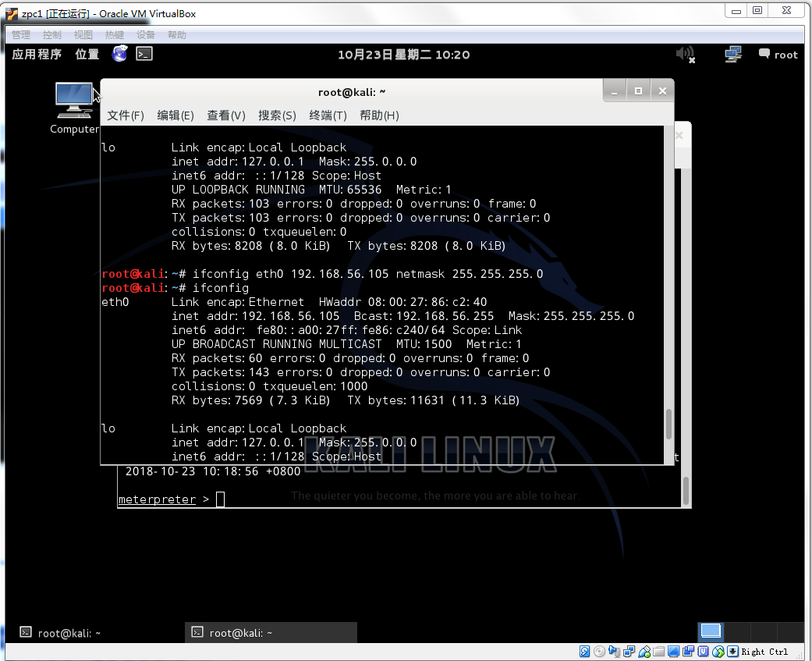Click the VirtualBox display status icon
The height and width of the screenshot is (661, 812).
(x=674, y=651)
